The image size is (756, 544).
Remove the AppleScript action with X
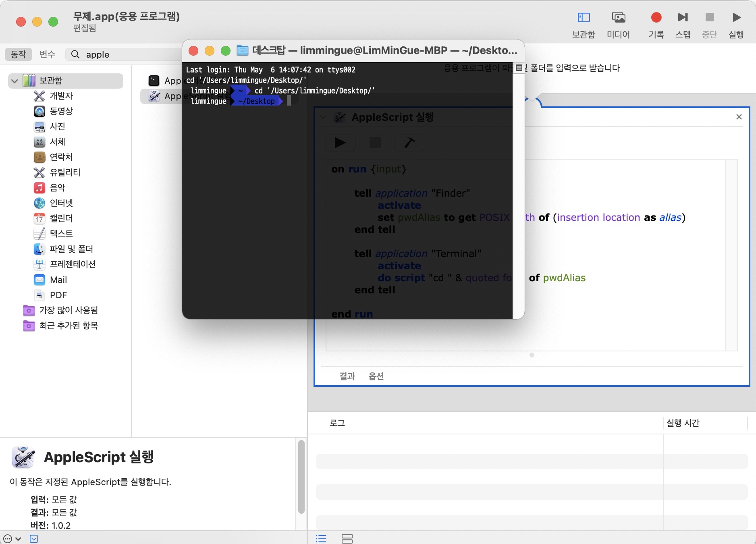click(x=739, y=117)
